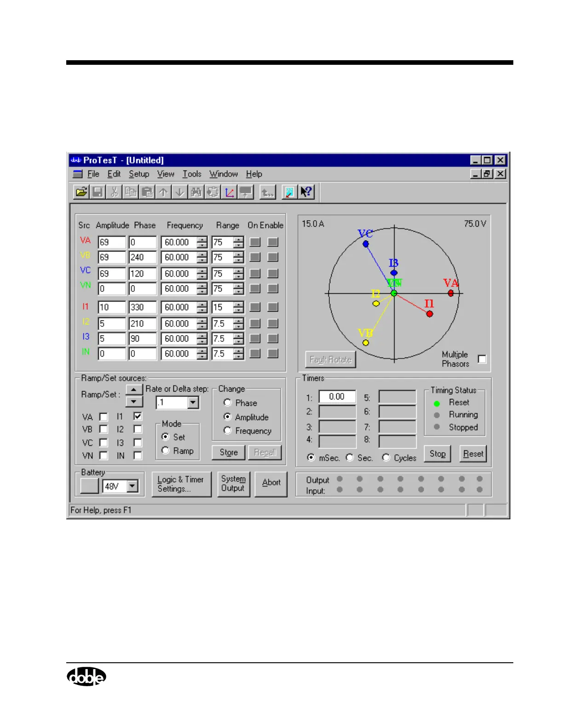The image size is (563, 728).
Task: Click the Open file toolbar icon
Action: 81,192
